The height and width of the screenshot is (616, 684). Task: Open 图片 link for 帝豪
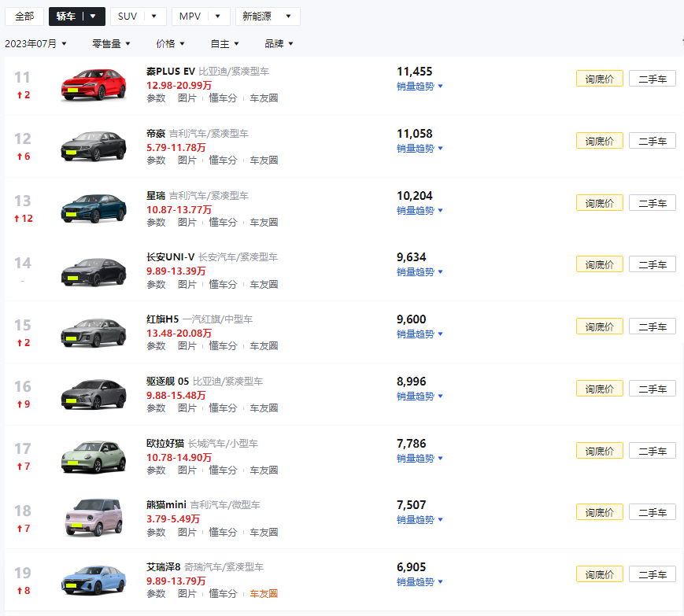coord(187,160)
